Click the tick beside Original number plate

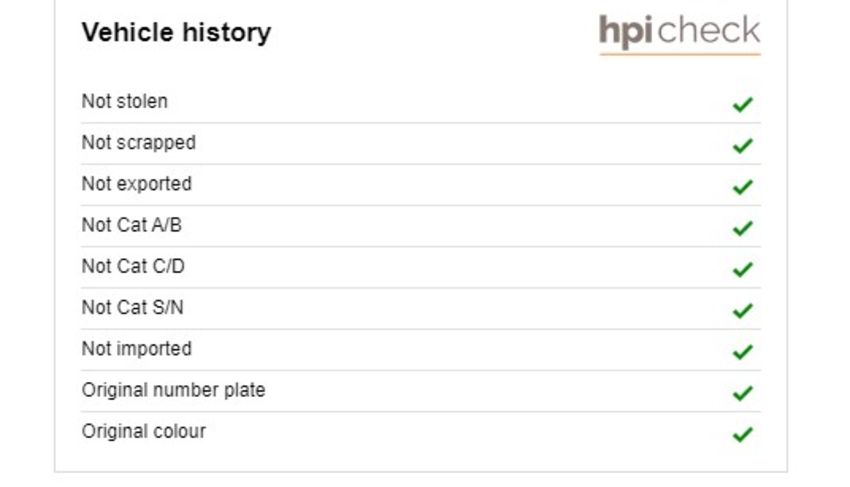point(743,393)
